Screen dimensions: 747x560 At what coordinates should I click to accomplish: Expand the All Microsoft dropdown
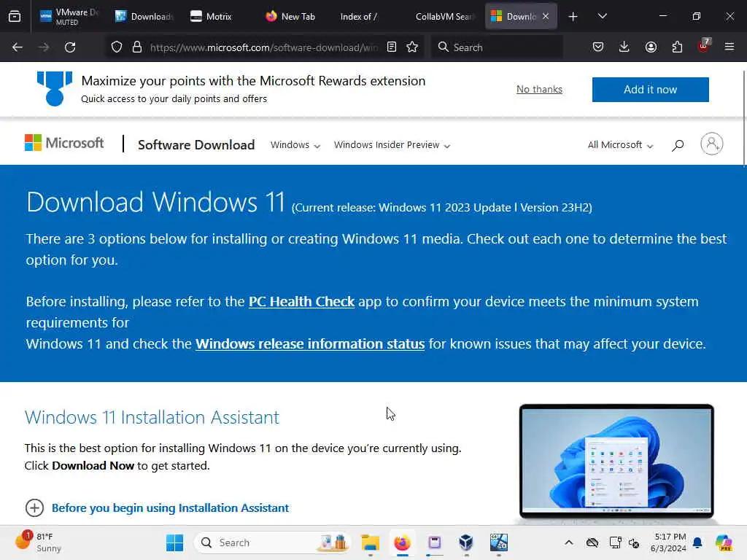[x=620, y=145]
